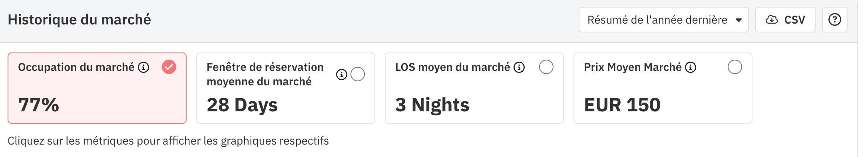Show info for Prix Moyen Marché
This screenshot has height=157, width=868.
point(691,67)
